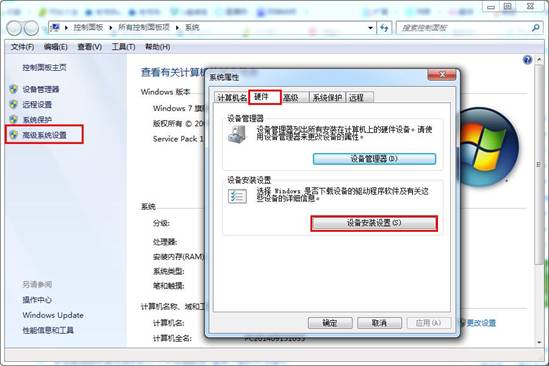Click the search magnifier icon
549x366 pixels.
pyautogui.click(x=535, y=28)
